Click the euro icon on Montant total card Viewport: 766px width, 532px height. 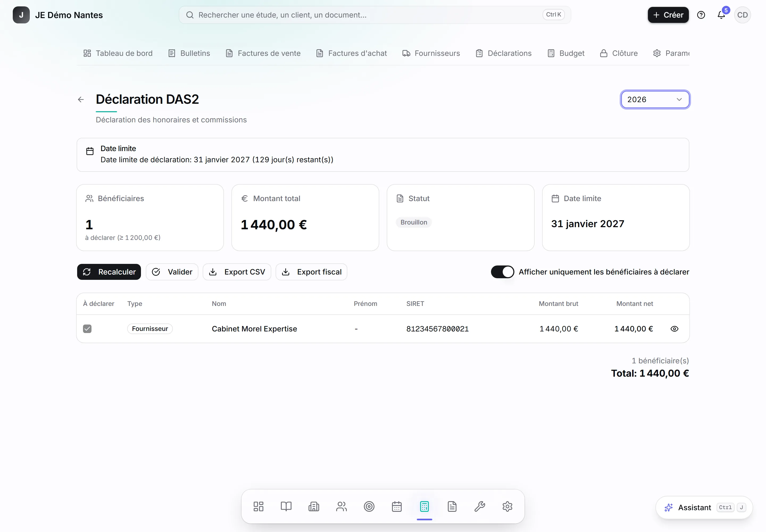coord(245,199)
